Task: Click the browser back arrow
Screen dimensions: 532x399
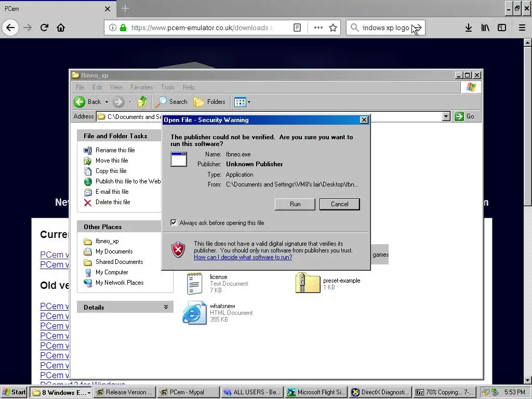Action: (x=10, y=28)
